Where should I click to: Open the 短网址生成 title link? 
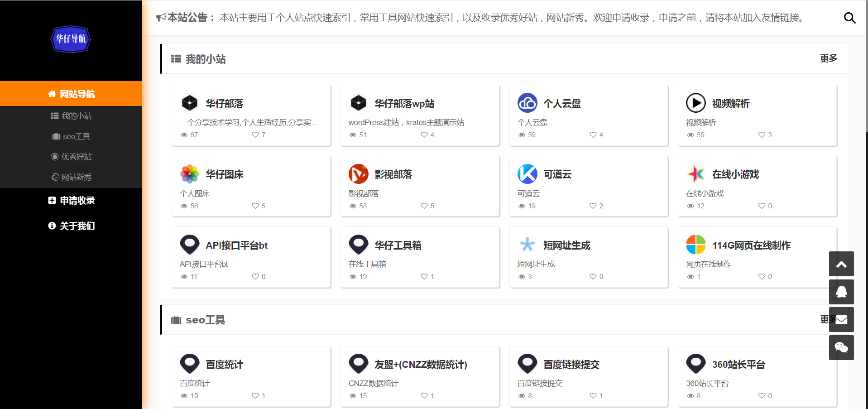pyautogui.click(x=567, y=245)
